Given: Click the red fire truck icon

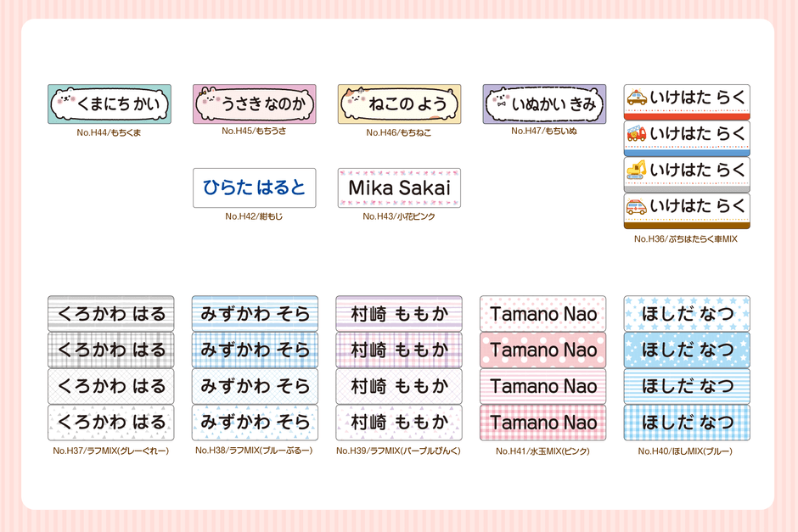Looking at the screenshot, I should click(x=637, y=134).
